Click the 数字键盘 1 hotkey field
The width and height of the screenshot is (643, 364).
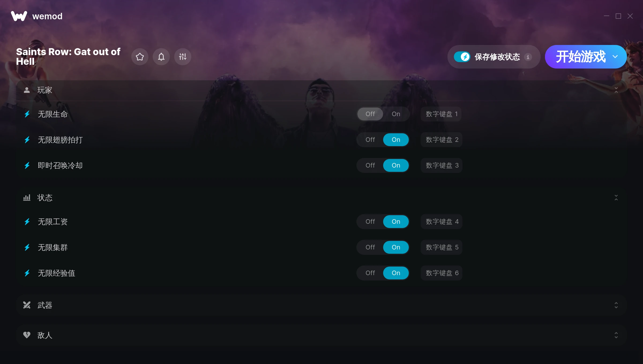441,114
